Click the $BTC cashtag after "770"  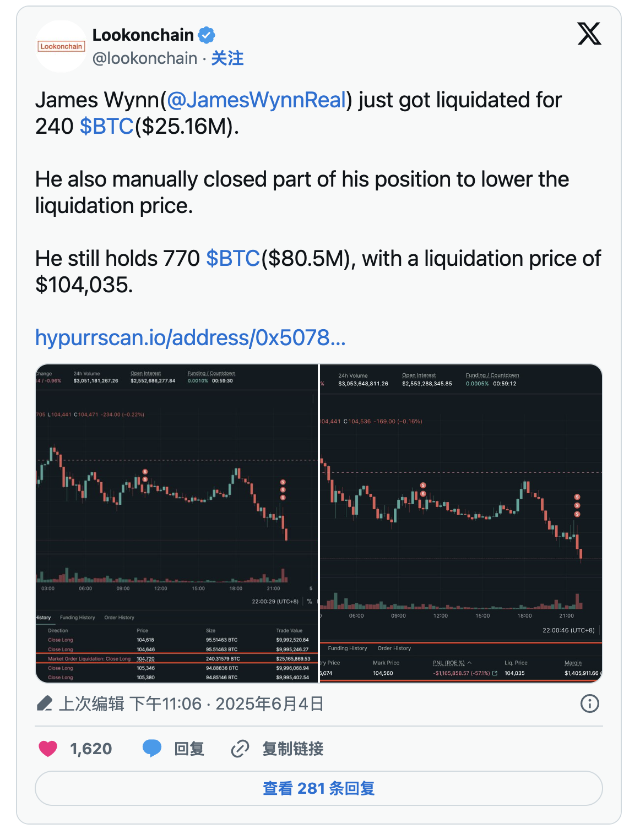point(232,259)
